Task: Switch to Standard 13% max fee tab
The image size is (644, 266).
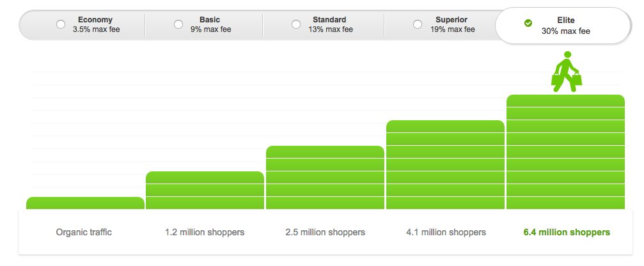Action: 329,24
